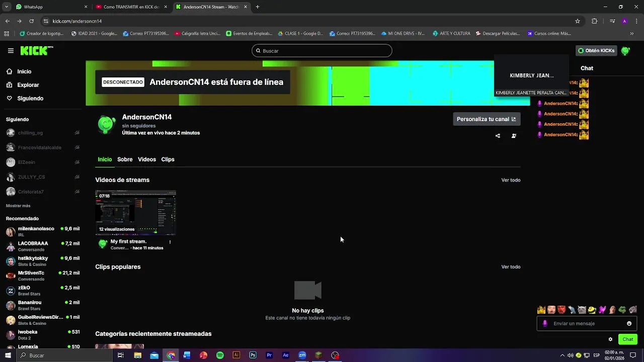Click the Enviar un mensaje chat input
The height and width of the screenshot is (362, 644).
587,323
